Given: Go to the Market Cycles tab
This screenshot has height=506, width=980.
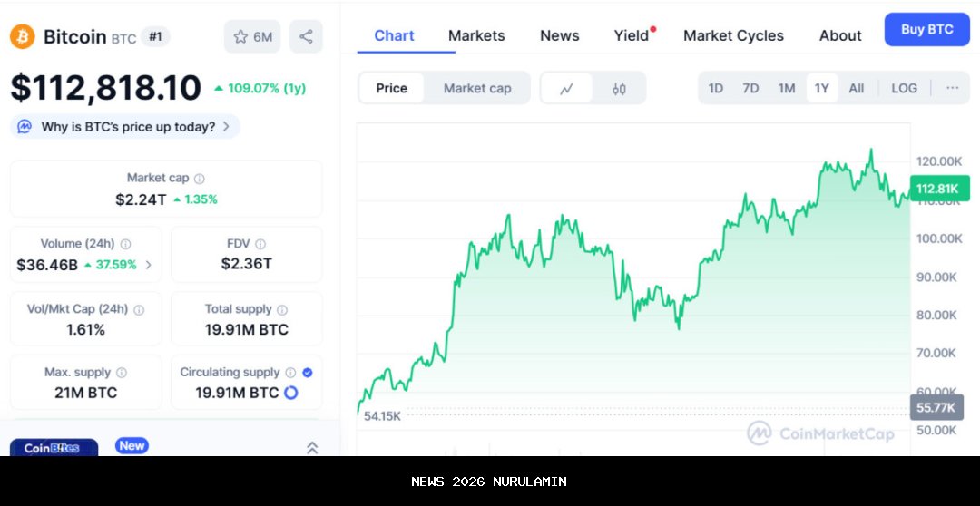Looking at the screenshot, I should [x=733, y=35].
